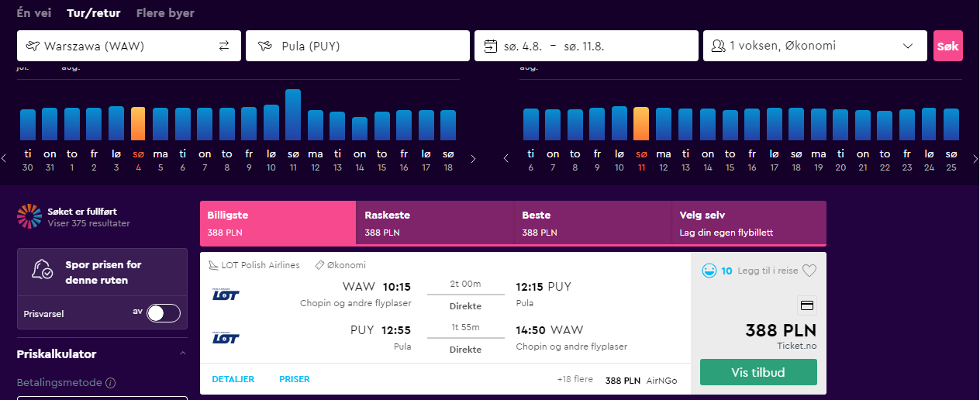The width and height of the screenshot is (980, 400).
Task: Click the heart icon to save flight
Action: [809, 271]
